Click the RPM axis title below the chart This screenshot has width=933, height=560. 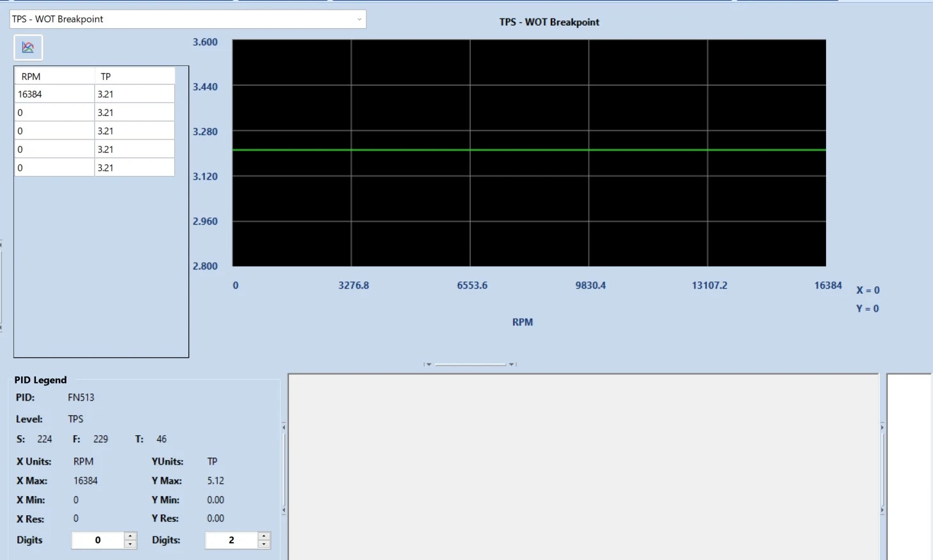(x=523, y=322)
